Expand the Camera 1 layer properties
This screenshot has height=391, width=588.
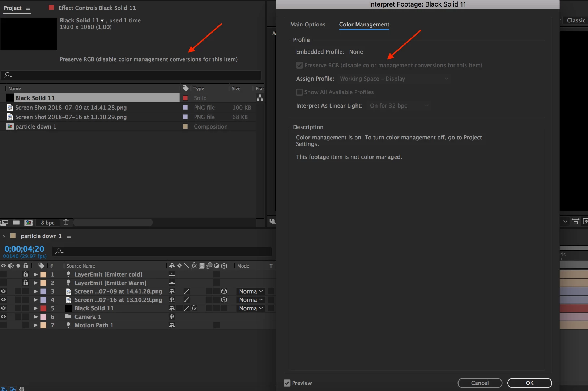pyautogui.click(x=36, y=317)
